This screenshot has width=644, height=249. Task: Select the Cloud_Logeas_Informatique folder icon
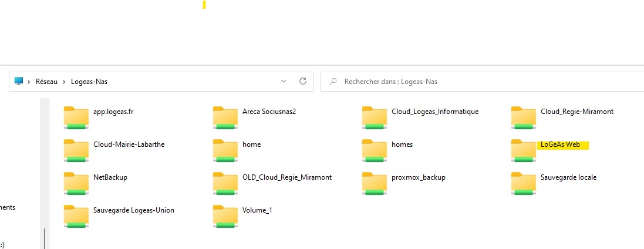(374, 117)
